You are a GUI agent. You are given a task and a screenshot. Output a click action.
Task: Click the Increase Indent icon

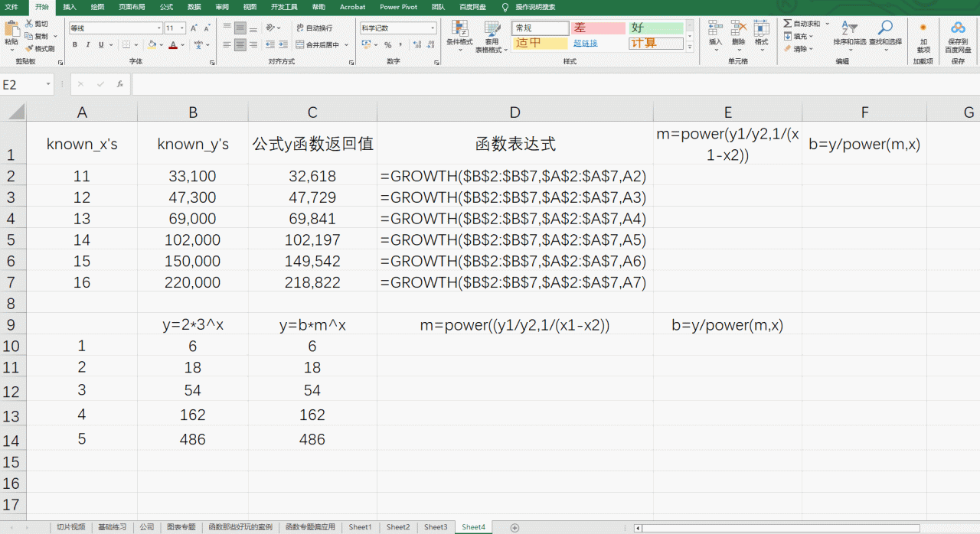284,45
